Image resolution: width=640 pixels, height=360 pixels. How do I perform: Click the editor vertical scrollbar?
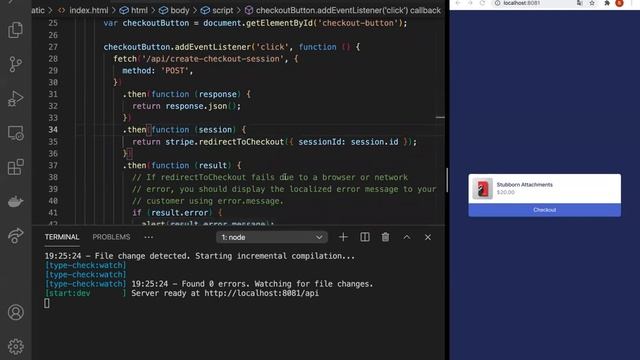[447, 180]
